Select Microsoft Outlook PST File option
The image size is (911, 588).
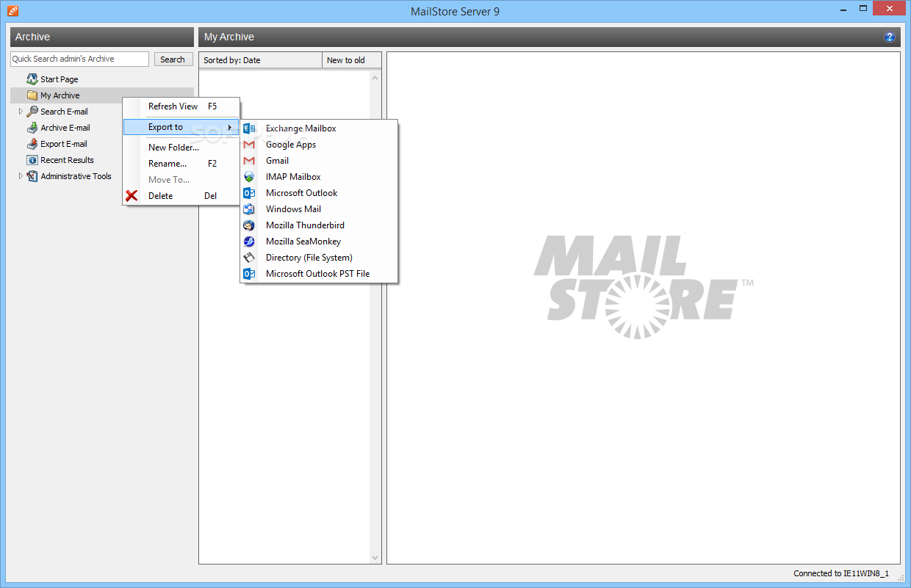(320, 274)
